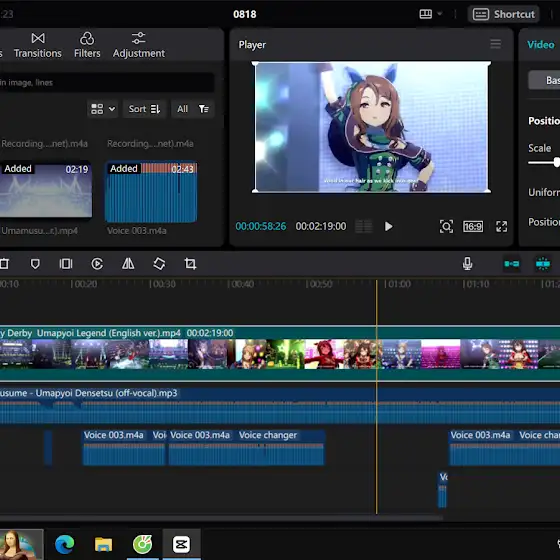The height and width of the screenshot is (560, 560).
Task: Toggle main track magnet button
Action: pyautogui.click(x=511, y=264)
